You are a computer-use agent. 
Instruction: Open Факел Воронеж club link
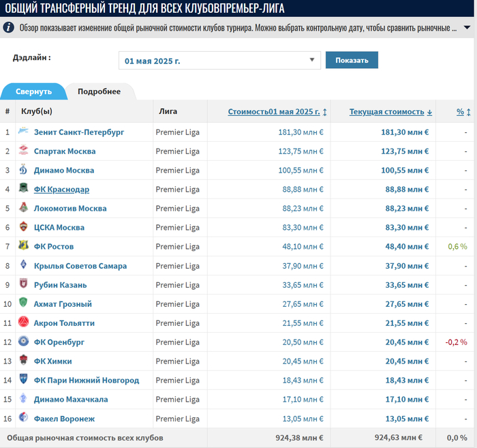point(64,419)
